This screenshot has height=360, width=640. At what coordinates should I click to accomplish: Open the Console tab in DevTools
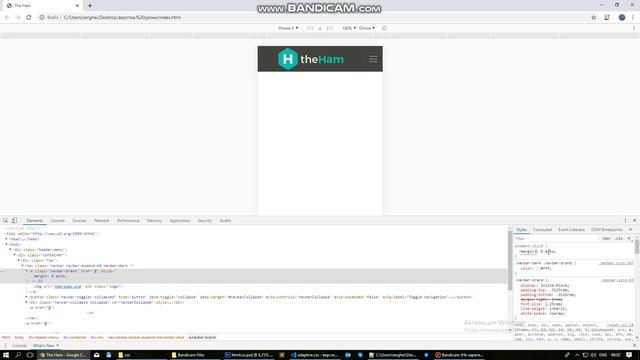58,220
